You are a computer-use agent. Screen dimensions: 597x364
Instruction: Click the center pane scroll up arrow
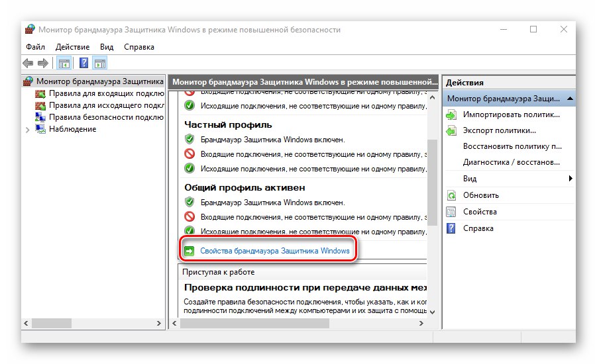pos(432,98)
